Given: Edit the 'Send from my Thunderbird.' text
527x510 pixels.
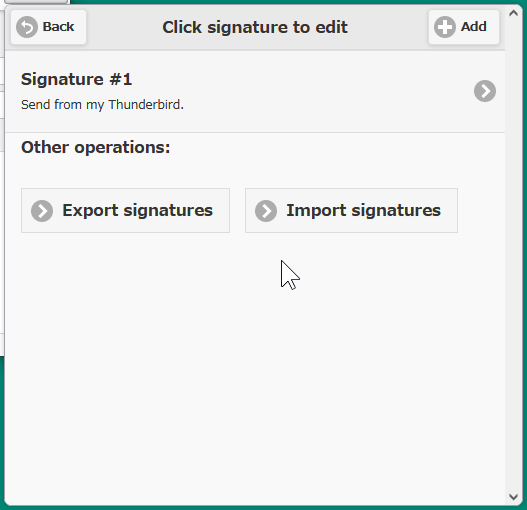Looking at the screenshot, I should 102,105.
